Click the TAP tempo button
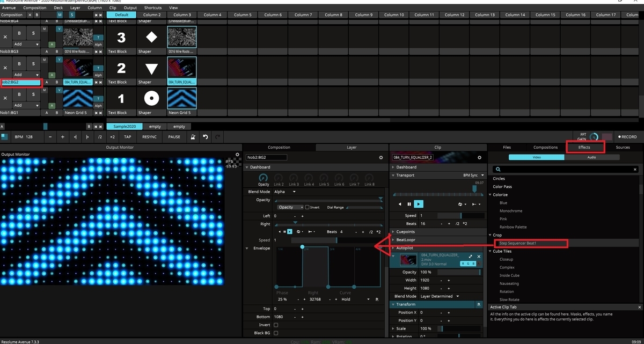 tap(127, 137)
